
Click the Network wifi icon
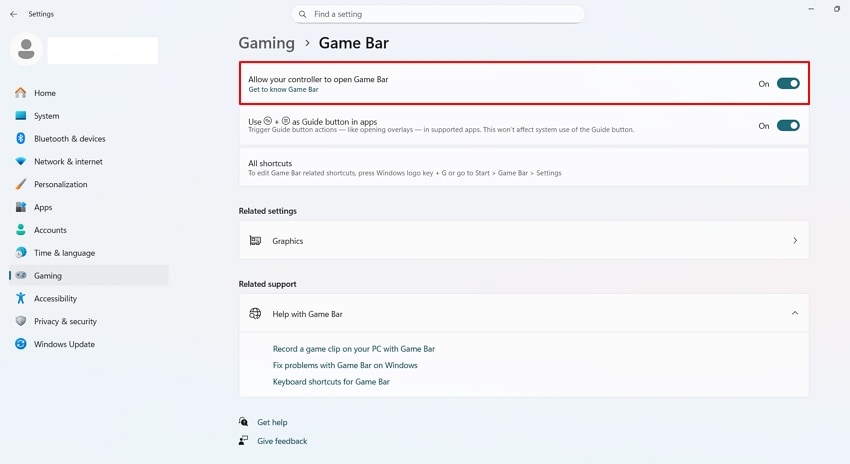click(21, 162)
